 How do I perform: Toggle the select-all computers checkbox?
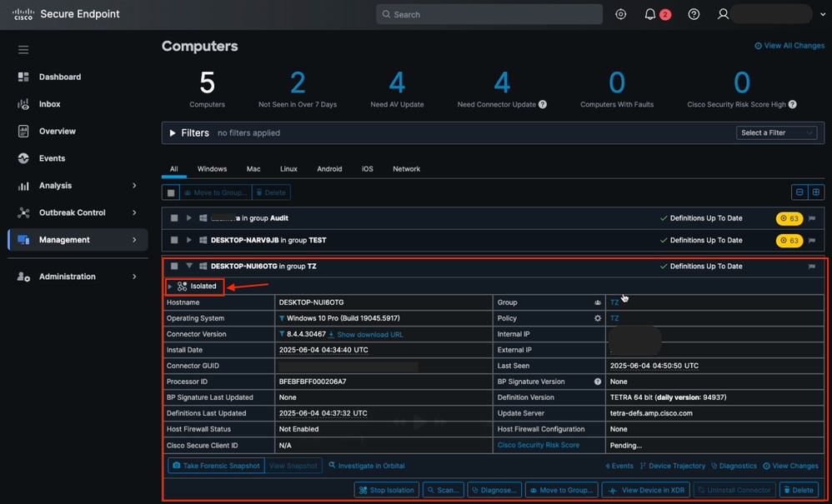pyautogui.click(x=171, y=192)
